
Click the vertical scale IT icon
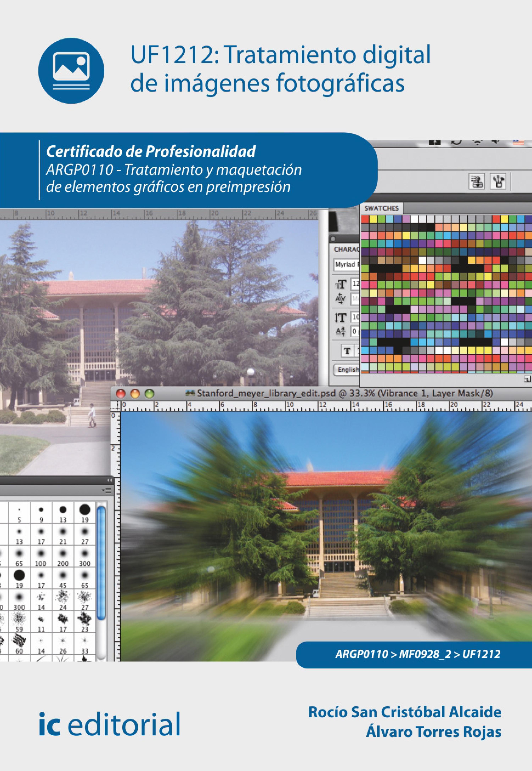[341, 317]
